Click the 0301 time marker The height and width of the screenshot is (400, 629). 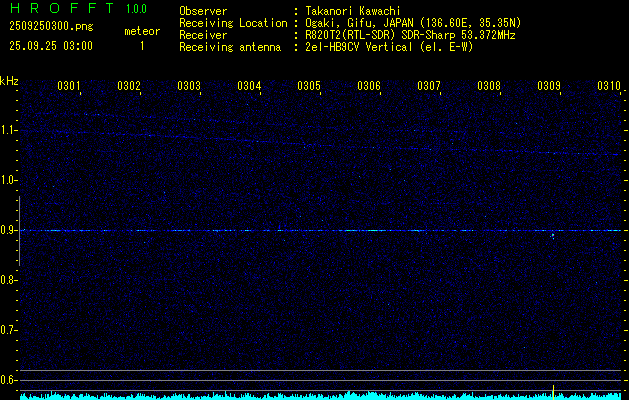69,86
